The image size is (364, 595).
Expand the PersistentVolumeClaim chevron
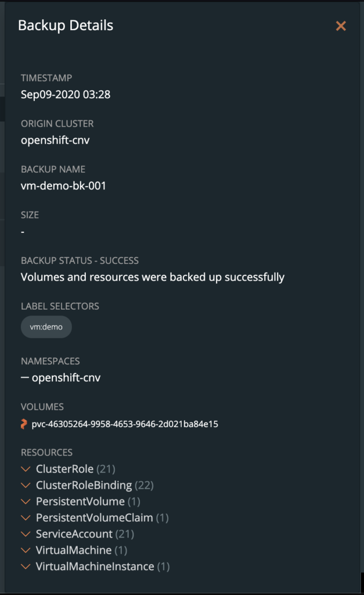(26, 518)
